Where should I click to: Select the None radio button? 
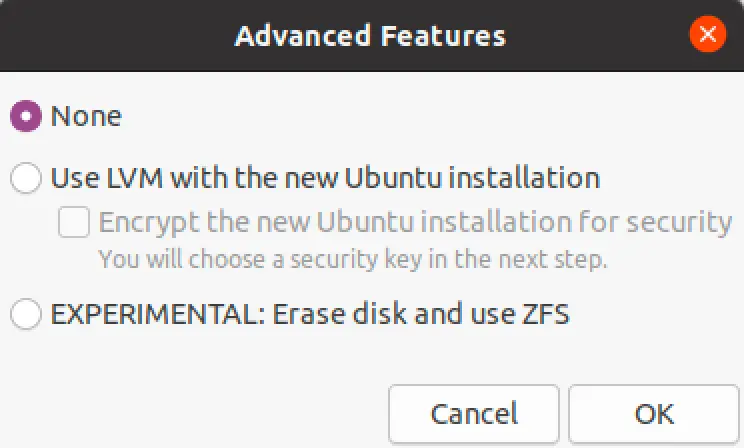pyautogui.click(x=26, y=116)
